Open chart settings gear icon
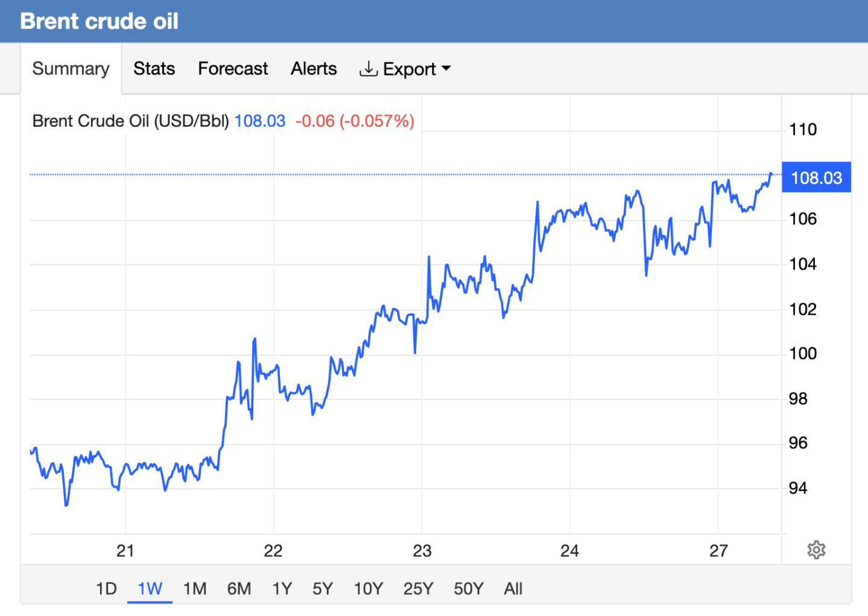This screenshot has height=616, width=868. [x=816, y=550]
